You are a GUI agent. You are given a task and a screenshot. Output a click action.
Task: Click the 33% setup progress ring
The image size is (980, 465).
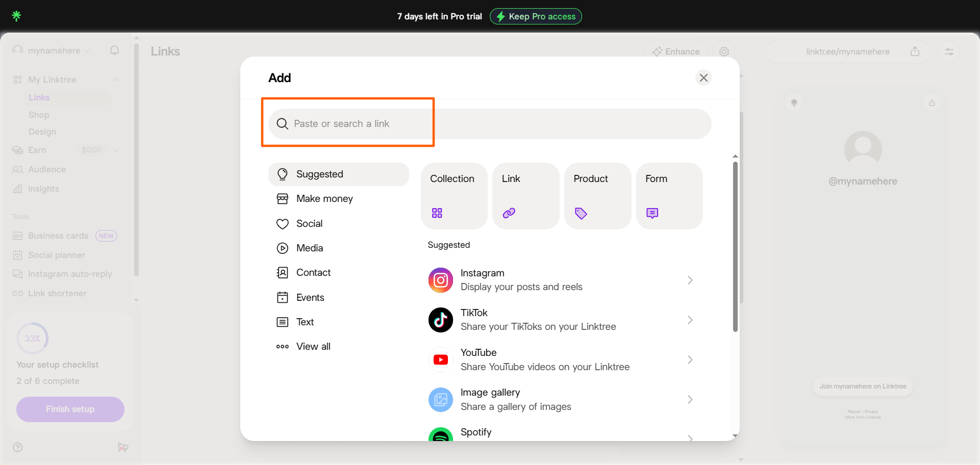pyautogui.click(x=33, y=339)
